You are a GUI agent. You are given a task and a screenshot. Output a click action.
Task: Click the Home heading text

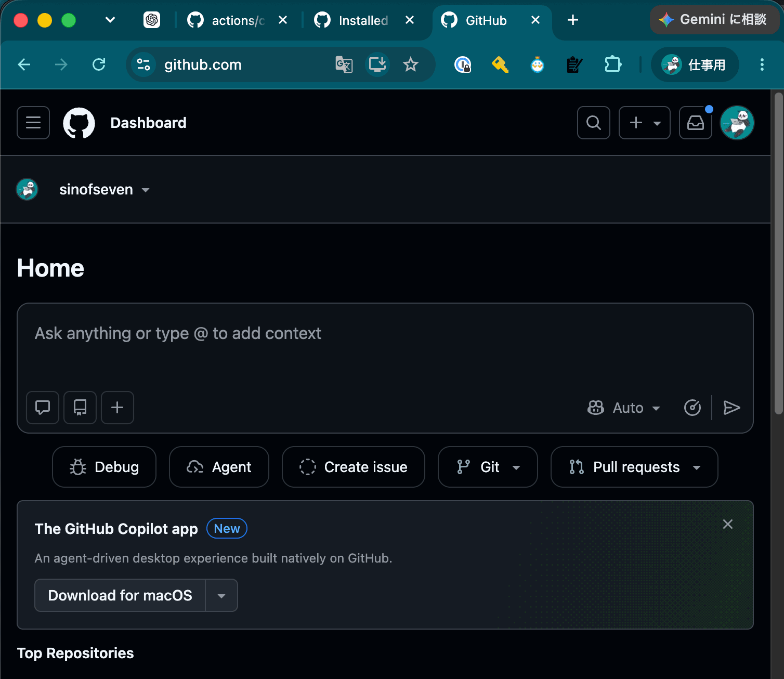tap(50, 268)
